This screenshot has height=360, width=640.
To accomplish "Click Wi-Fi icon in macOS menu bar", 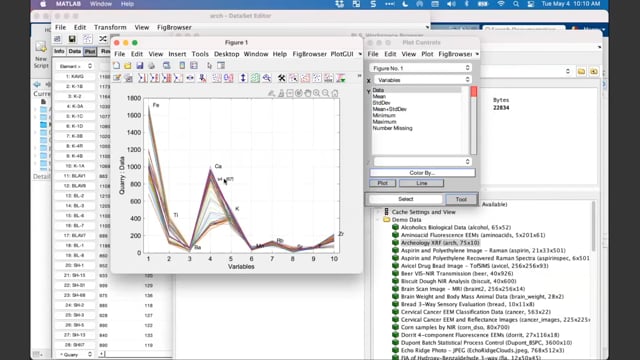I will [501, 4].
